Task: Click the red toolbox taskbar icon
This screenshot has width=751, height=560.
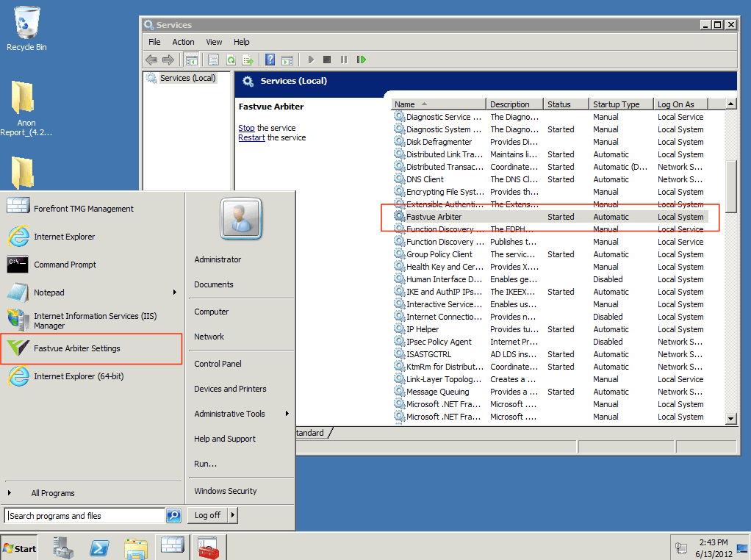Action: click(x=209, y=547)
